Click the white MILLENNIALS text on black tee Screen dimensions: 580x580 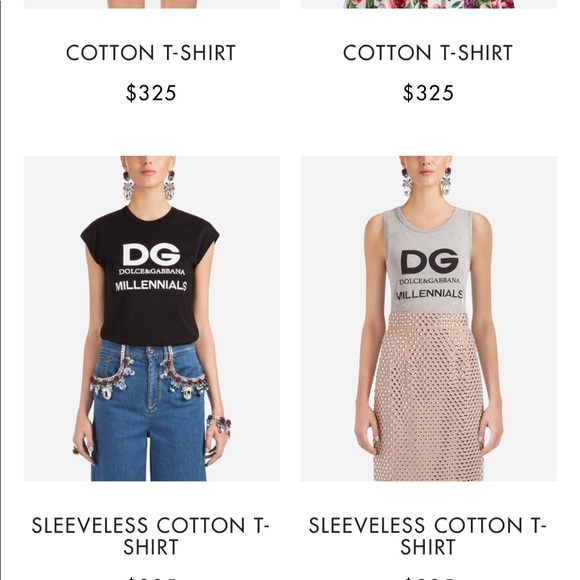(x=151, y=286)
